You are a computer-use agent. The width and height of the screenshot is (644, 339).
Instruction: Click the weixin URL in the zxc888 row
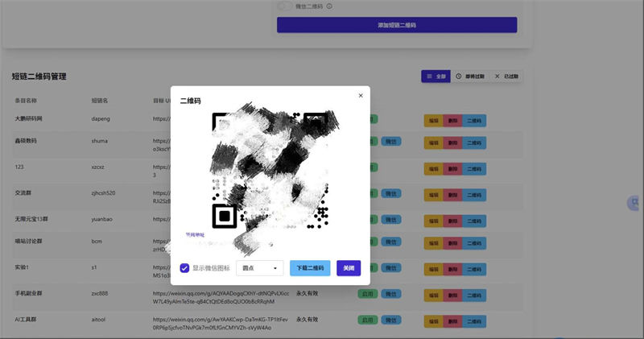(x=221, y=297)
